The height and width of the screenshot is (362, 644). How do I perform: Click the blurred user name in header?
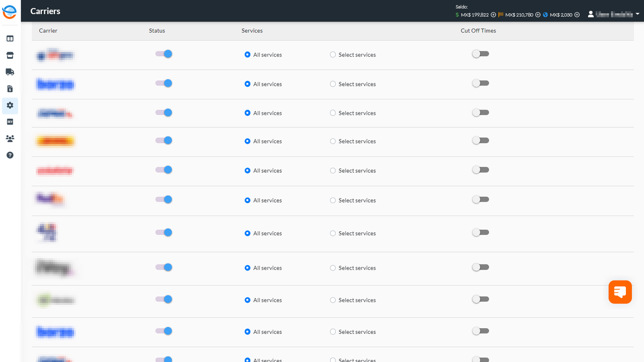click(x=614, y=14)
